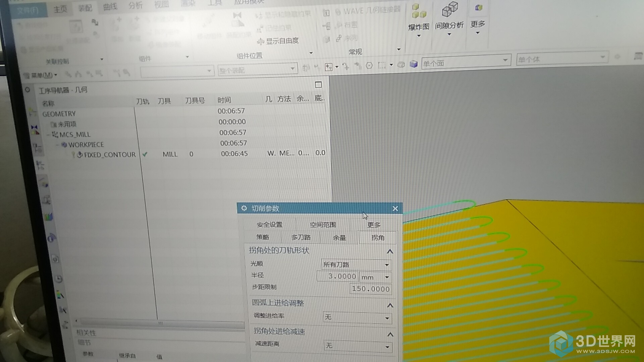Screen dimensions: 644x362
Task: Open the 光顺 dropdown showing 所有刀路
Action: coord(356,264)
